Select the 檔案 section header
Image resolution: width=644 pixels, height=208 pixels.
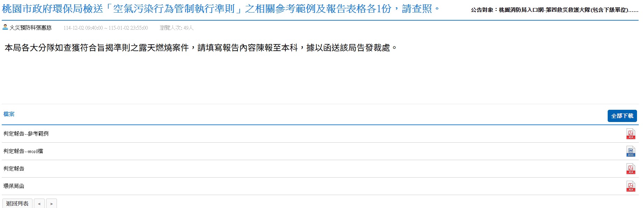click(x=9, y=114)
